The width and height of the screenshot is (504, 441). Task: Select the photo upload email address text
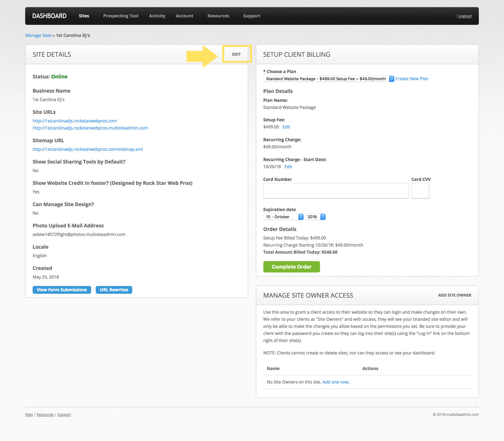click(79, 235)
